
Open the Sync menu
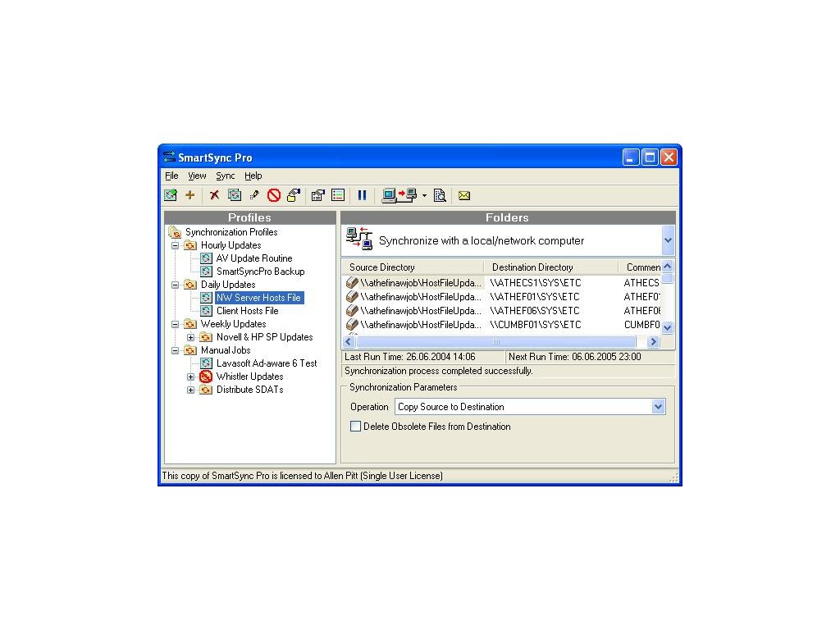[225, 176]
